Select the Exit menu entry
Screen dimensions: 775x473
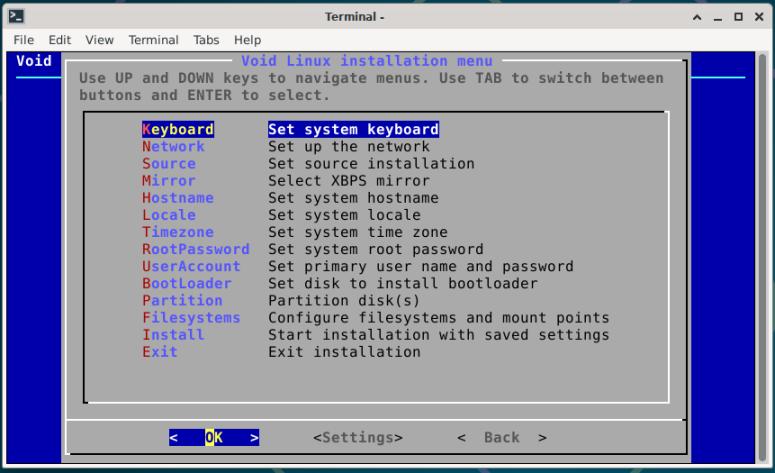pos(160,352)
